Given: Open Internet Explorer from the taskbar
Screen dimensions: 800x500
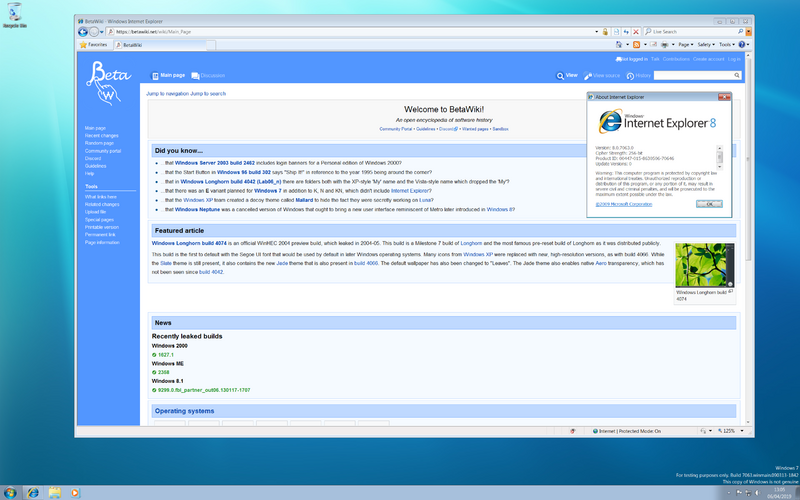Looking at the screenshot, I should (33, 492).
